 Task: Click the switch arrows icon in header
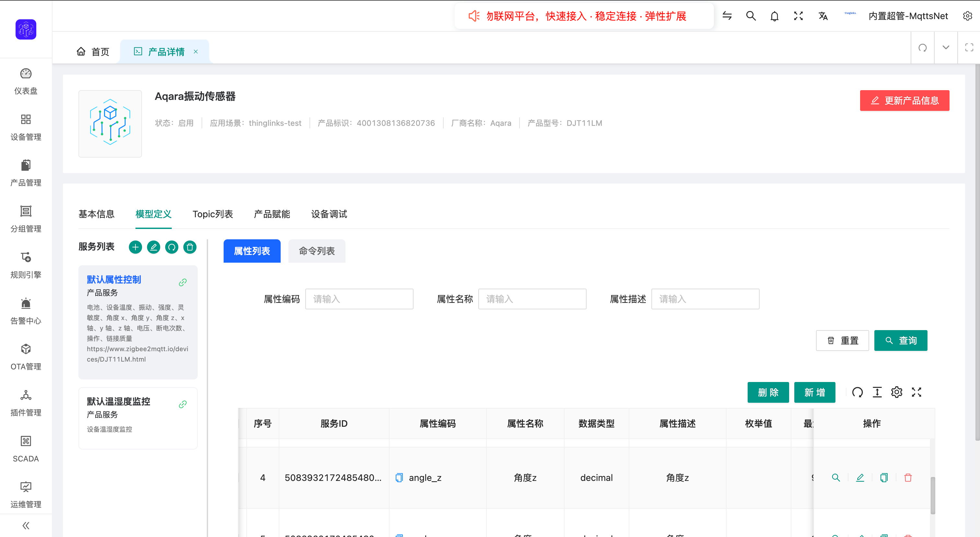[x=727, y=16]
